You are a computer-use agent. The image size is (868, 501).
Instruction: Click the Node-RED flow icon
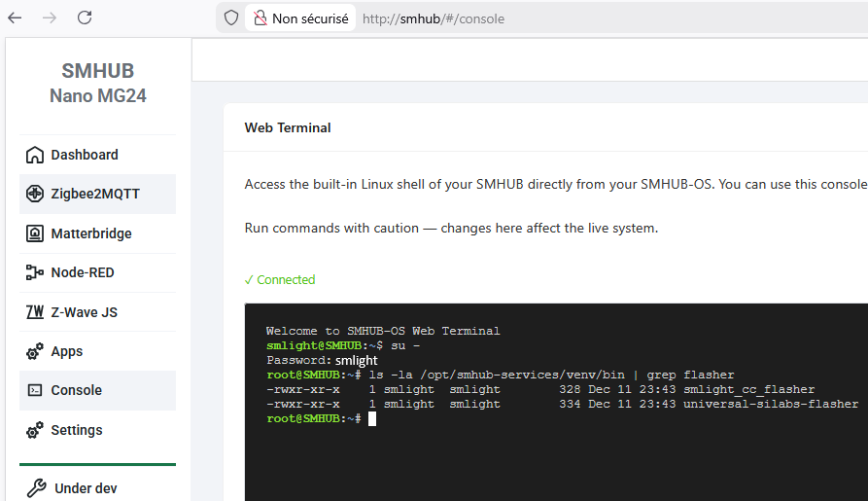[34, 272]
